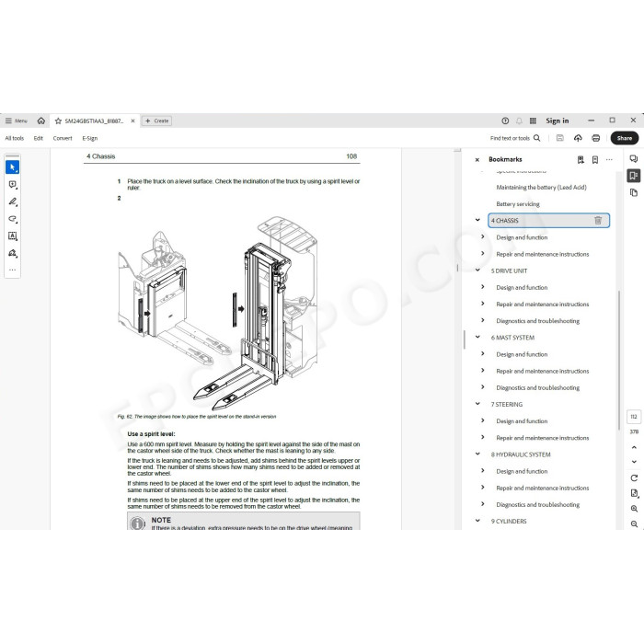This screenshot has width=644, height=644.
Task: Click the add new bookmark icon
Action: pyautogui.click(x=594, y=160)
